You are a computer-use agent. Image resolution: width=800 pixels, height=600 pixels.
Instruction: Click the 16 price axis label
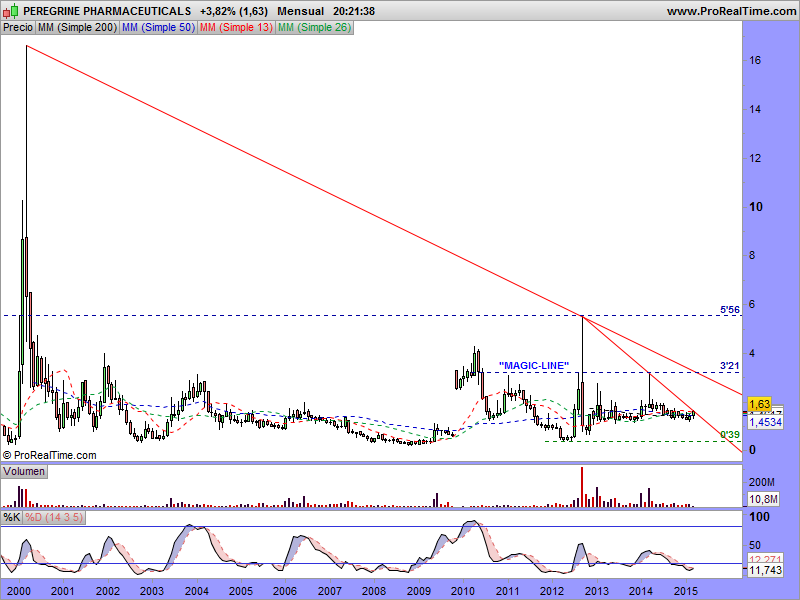pos(755,60)
